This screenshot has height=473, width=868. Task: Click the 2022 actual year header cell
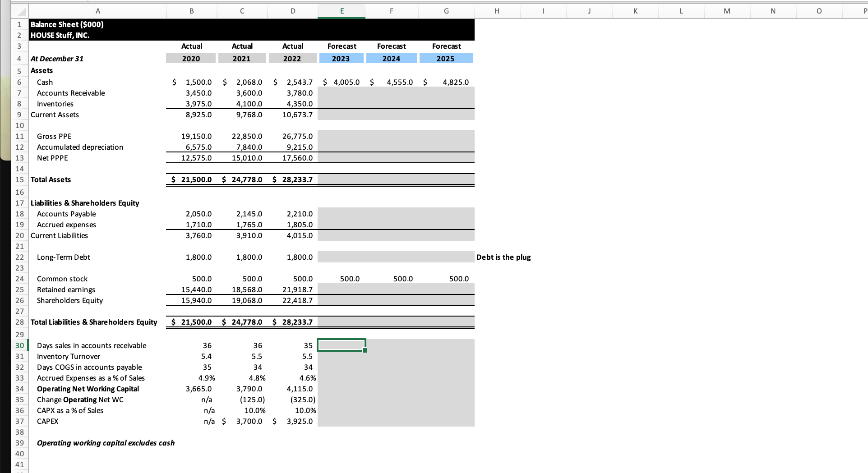point(292,59)
